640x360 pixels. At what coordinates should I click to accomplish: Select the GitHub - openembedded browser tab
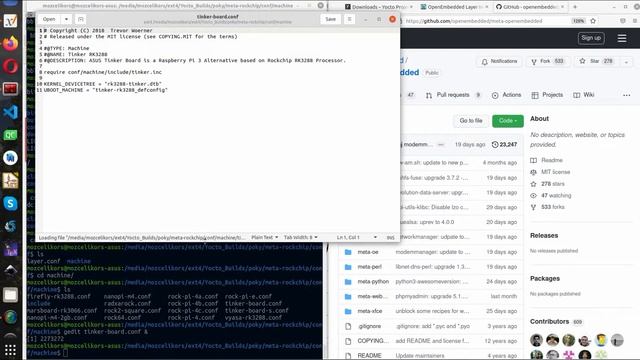[x=530, y=7]
